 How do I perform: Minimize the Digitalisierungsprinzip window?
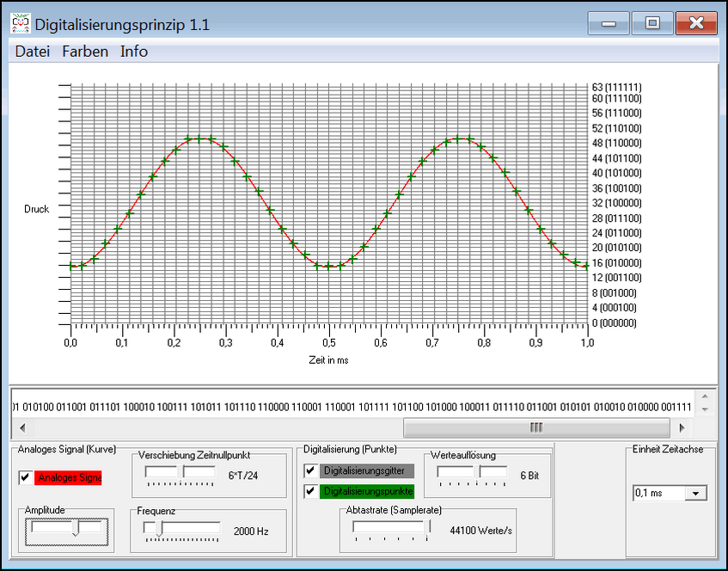click(x=609, y=23)
